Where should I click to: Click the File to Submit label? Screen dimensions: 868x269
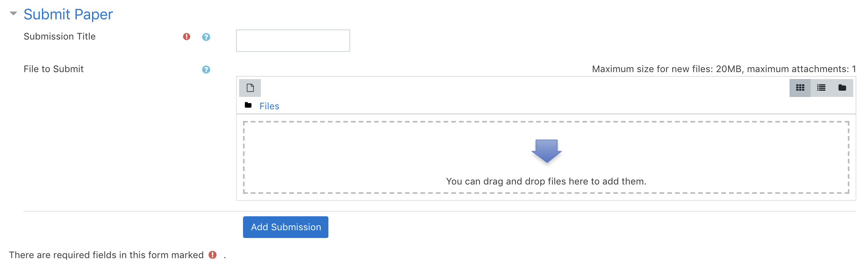pyautogui.click(x=54, y=69)
